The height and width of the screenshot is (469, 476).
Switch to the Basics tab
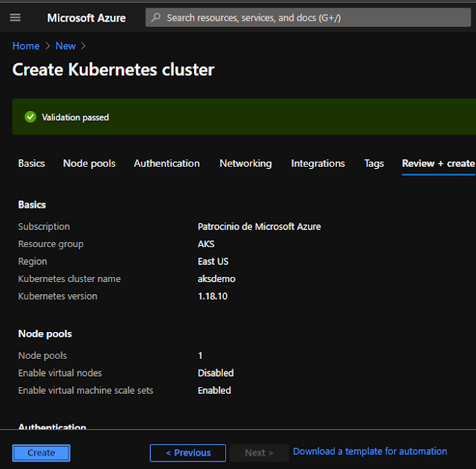point(31,164)
